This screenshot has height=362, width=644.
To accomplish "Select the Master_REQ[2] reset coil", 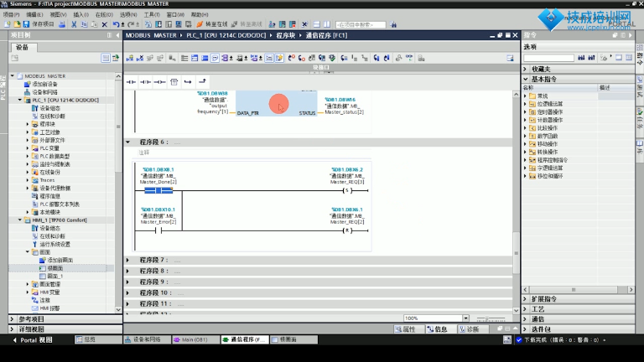I will click(x=347, y=230).
